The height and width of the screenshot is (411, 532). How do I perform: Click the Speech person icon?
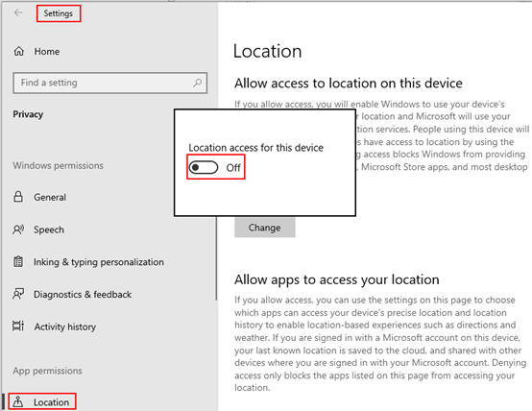pyautogui.click(x=18, y=230)
